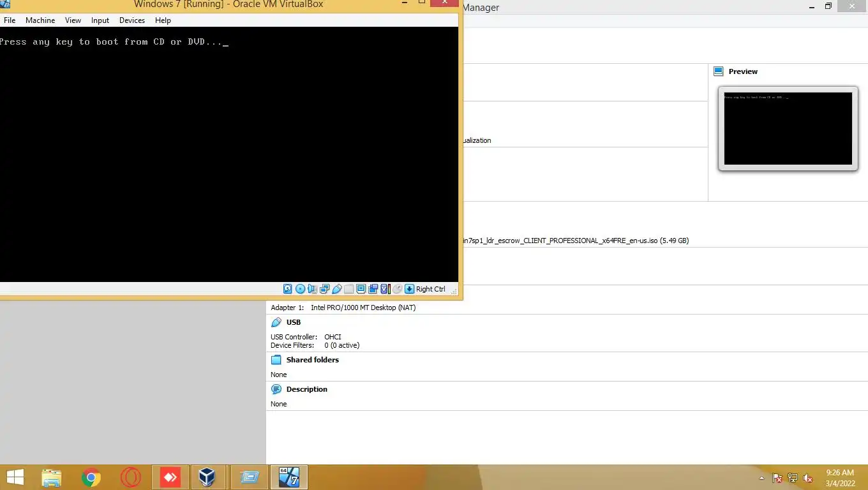Open the Input menu
The image size is (868, 490).
click(100, 20)
